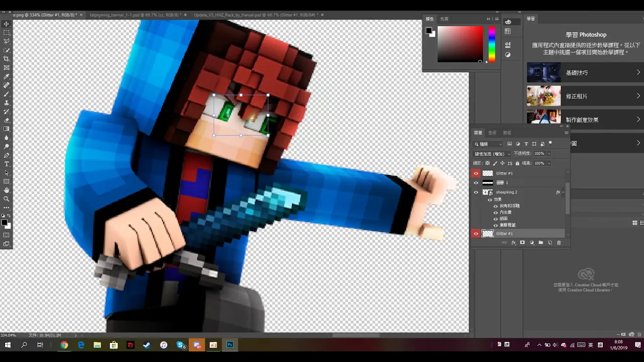Select the Brush tool
Viewport: 644px width, 362px height.
coord(7,94)
